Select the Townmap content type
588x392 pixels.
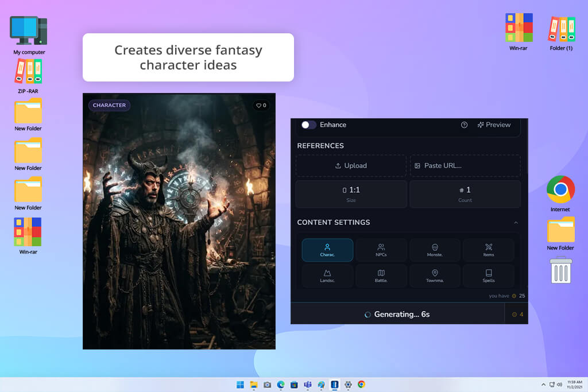435,276
